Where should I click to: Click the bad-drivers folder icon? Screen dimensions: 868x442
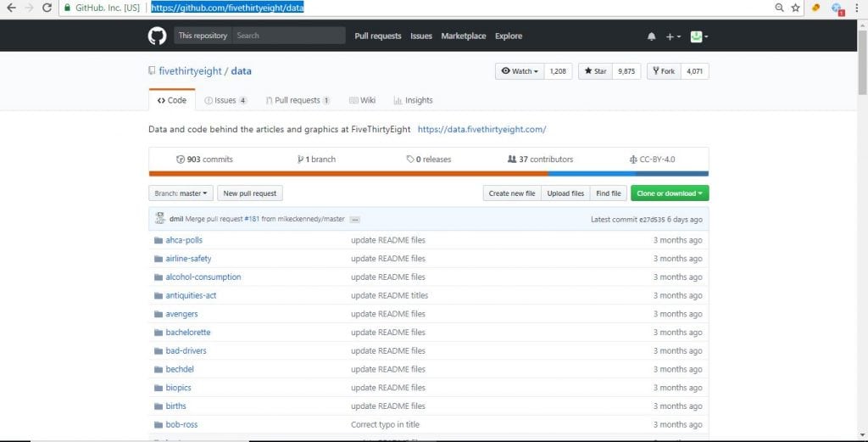pyautogui.click(x=159, y=351)
